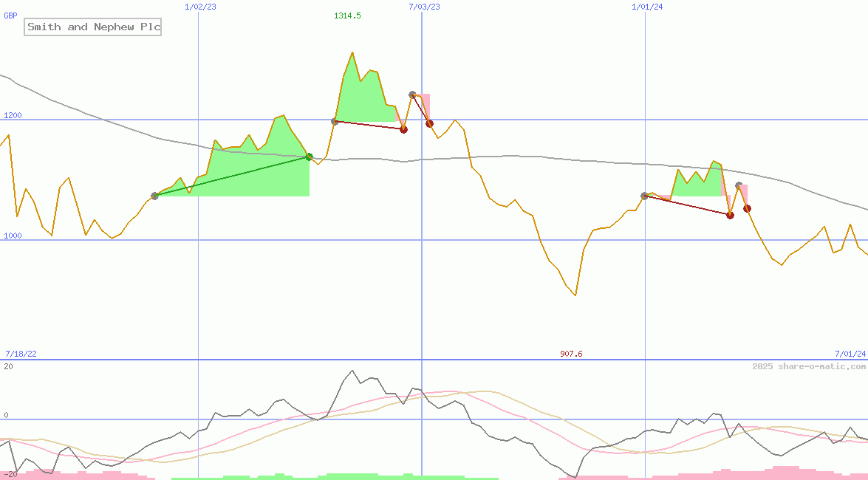This screenshot has height=480, width=868.
Task: Click the grey entry marker above the last pink bar
Action: coord(739,185)
